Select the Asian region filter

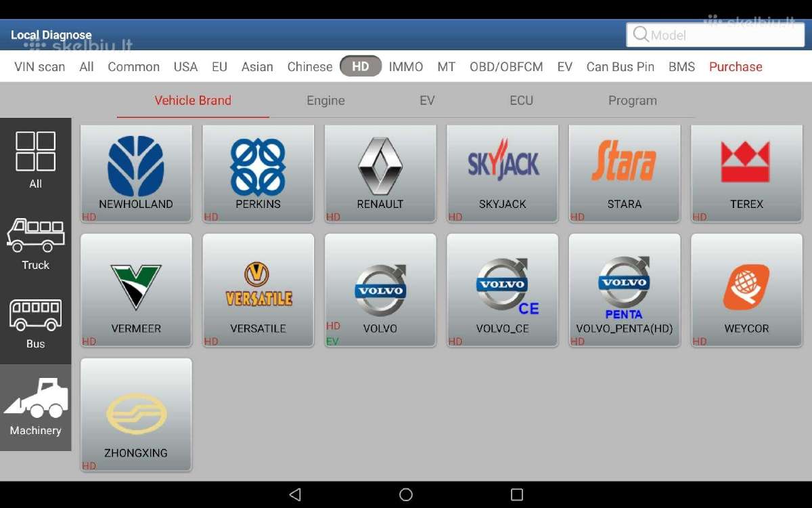point(257,66)
